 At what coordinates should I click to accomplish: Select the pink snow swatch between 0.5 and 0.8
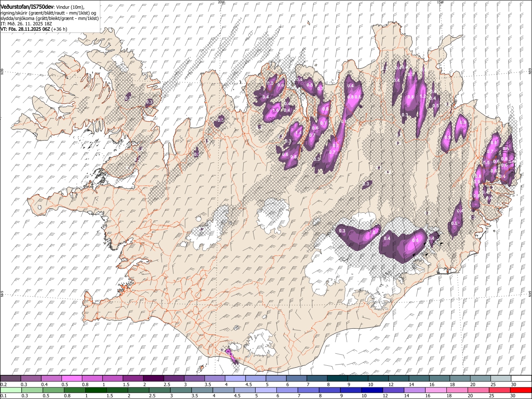coord(72,378)
